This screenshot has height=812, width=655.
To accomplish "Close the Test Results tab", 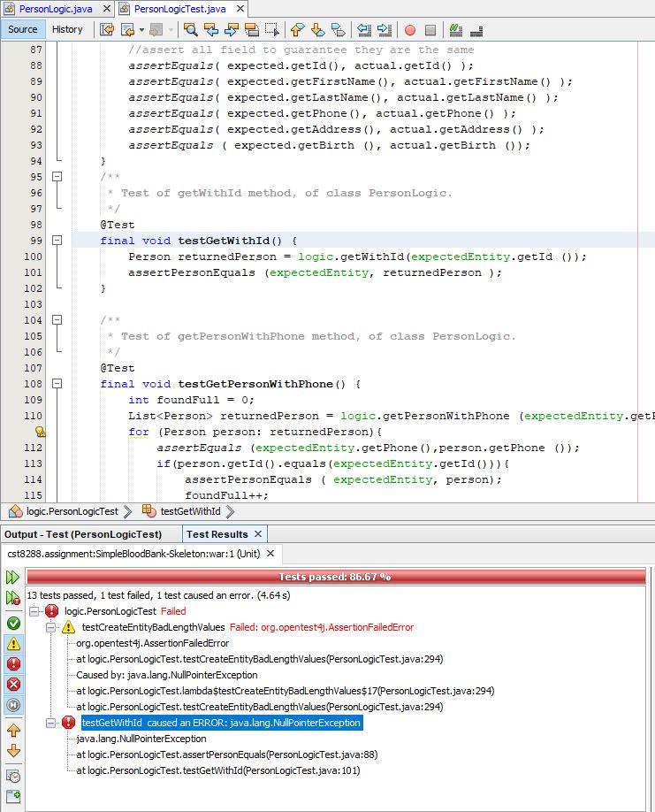I will (258, 534).
